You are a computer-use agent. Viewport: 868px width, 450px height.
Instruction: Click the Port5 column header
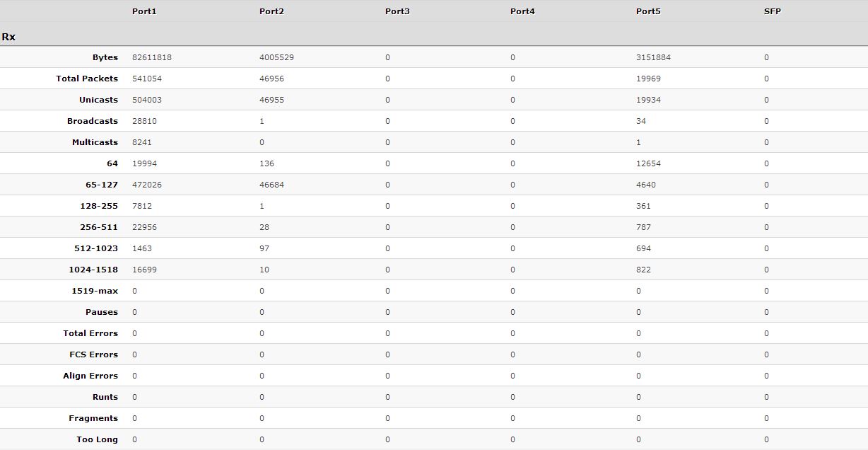[648, 11]
